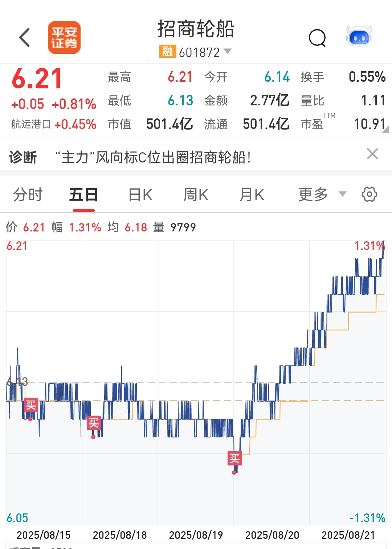Screen dimensions: 392x549
Task: Tap the 市盈 TTM value 10.91
Action: coord(369,124)
